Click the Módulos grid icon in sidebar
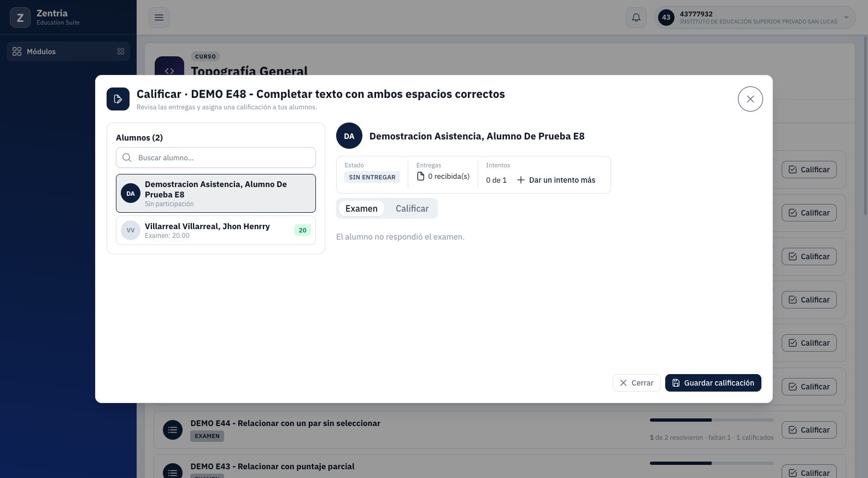The height and width of the screenshot is (478, 868). point(17,51)
